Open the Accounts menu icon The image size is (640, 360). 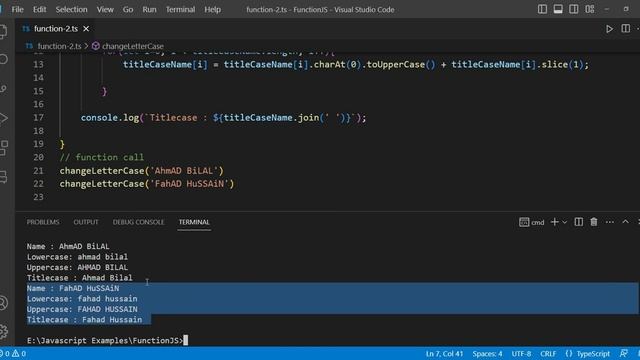(x=3, y=303)
